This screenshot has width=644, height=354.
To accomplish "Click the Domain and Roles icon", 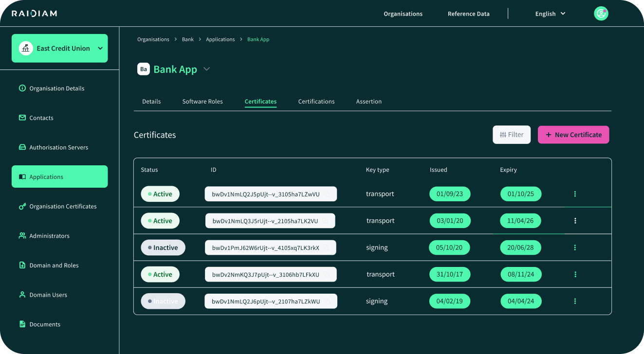I will (22, 265).
